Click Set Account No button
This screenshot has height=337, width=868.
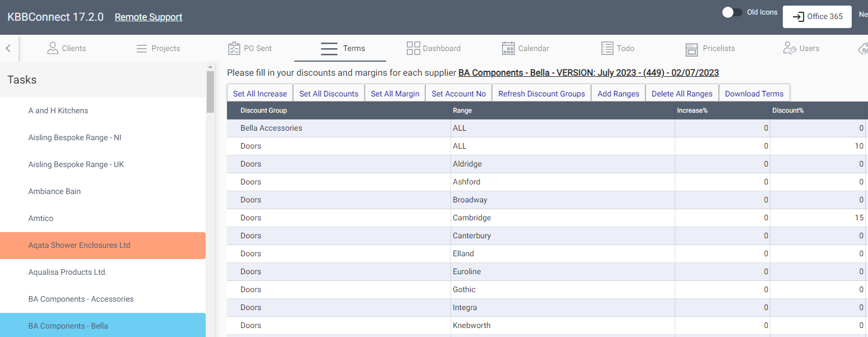[459, 94]
